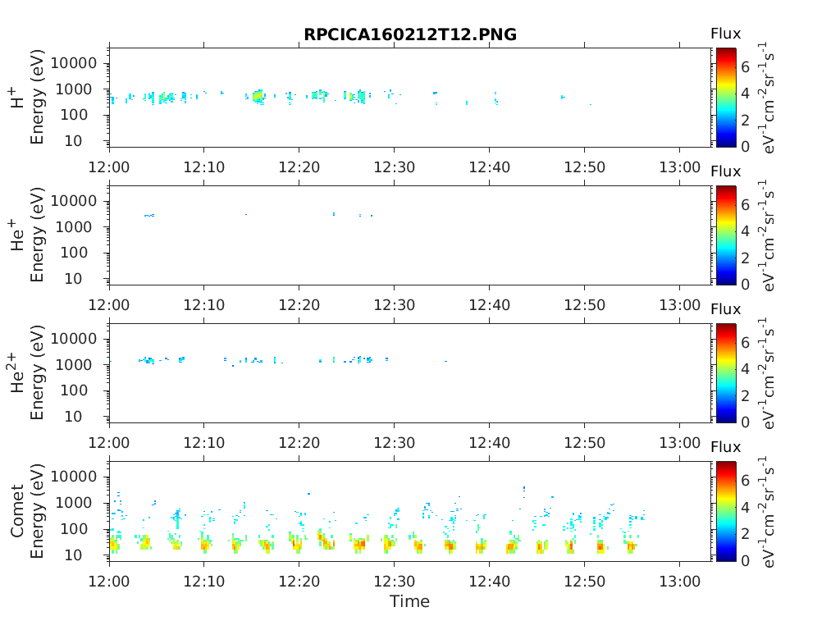This screenshot has height=630, width=840.
Task: Click the 10 energy tick on He+ panel
Action: 73,279
